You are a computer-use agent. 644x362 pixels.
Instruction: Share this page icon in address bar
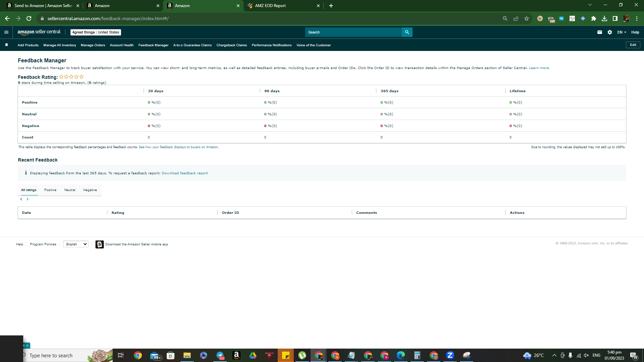(x=516, y=18)
